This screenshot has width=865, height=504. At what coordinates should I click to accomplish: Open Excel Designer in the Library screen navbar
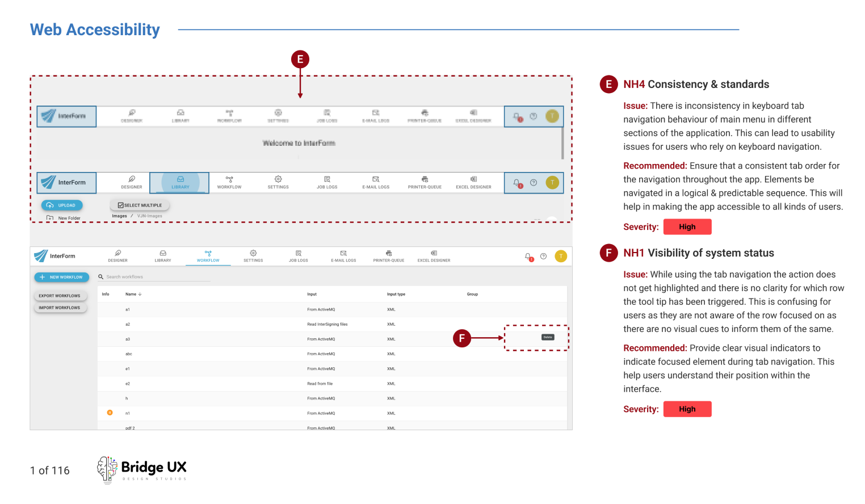(473, 182)
